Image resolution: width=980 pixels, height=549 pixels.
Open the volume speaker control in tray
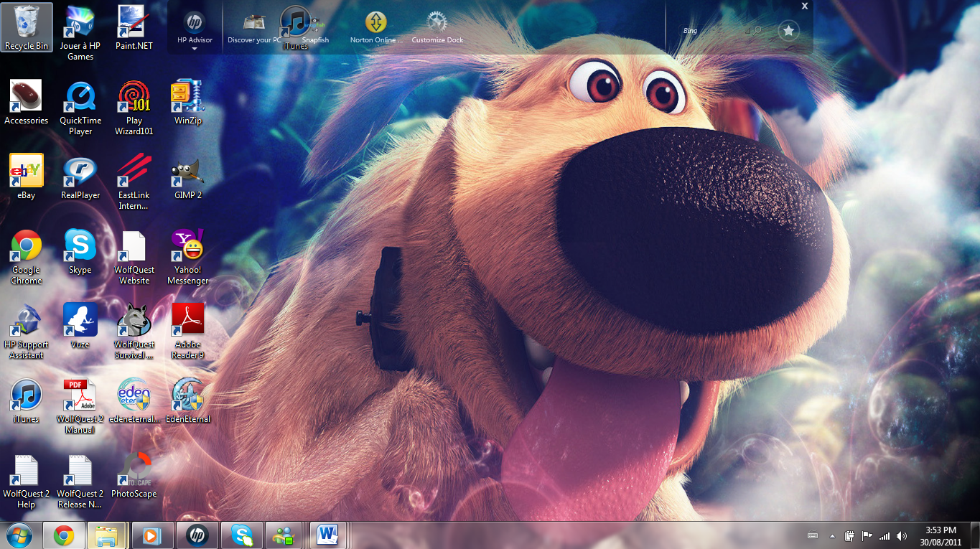coord(902,536)
